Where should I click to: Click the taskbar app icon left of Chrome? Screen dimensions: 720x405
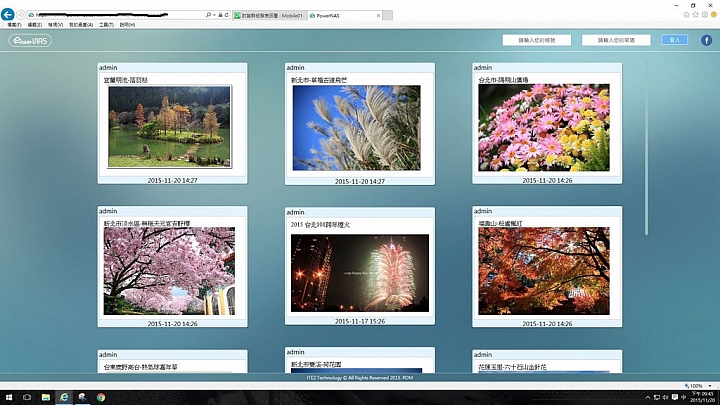coord(82,397)
